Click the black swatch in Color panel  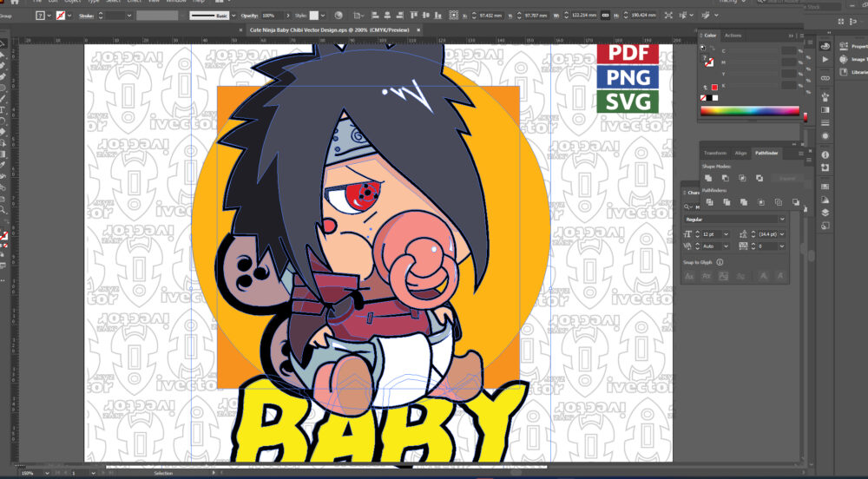(x=709, y=98)
